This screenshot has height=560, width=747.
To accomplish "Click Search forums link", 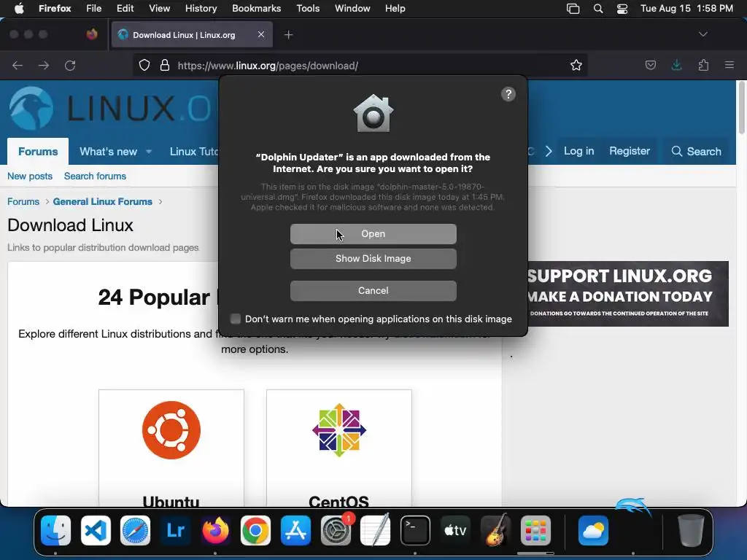I will pyautogui.click(x=95, y=176).
